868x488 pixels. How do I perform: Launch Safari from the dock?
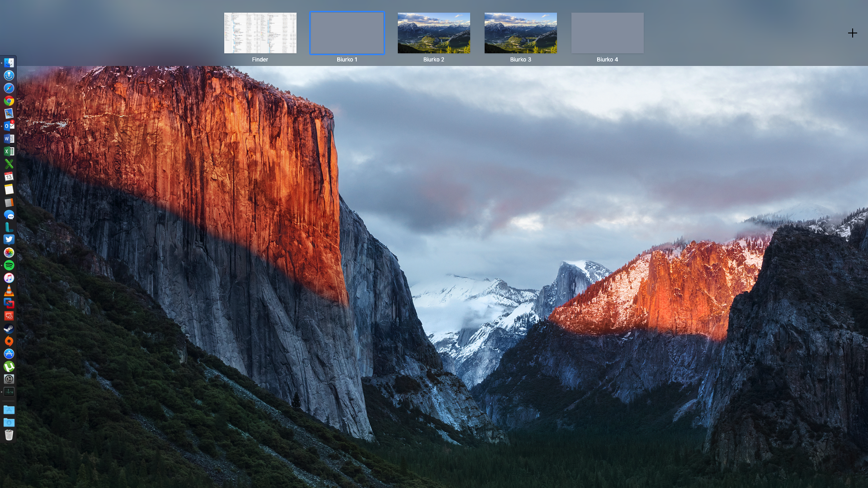(9, 88)
